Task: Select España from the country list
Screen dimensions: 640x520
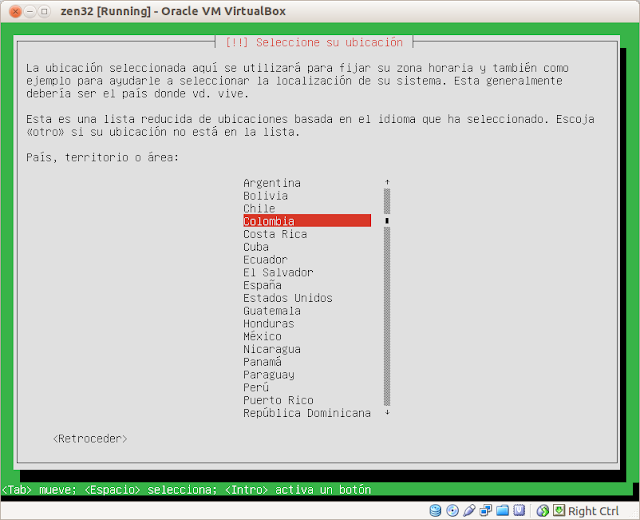Action: pyautogui.click(x=307, y=285)
